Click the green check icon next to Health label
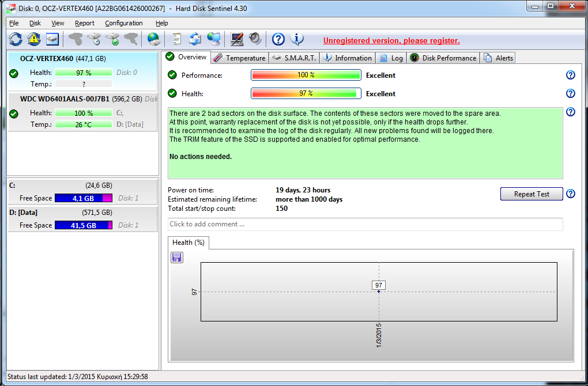The width and height of the screenshot is (588, 386). coord(172,93)
